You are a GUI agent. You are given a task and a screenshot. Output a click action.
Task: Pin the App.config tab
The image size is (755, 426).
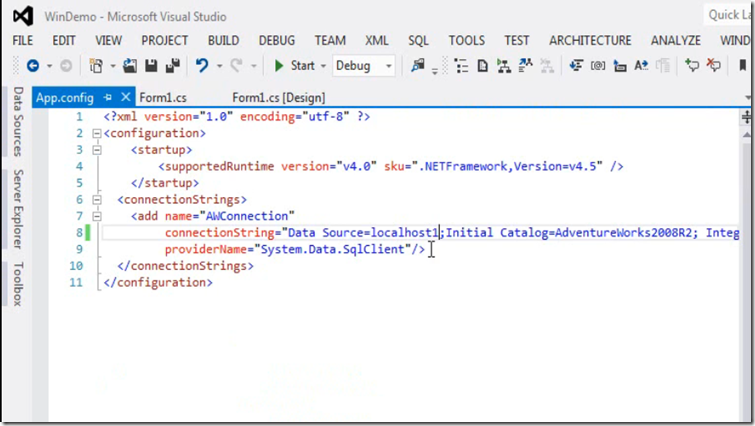click(x=107, y=97)
